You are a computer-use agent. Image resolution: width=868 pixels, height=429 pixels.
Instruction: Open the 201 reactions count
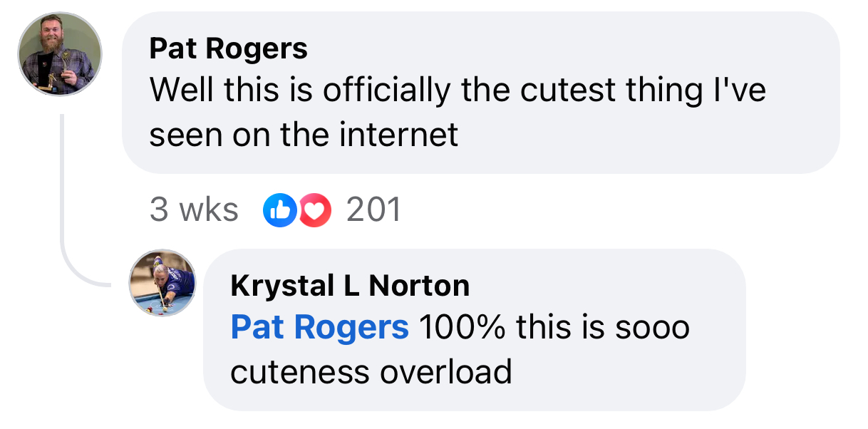373,210
